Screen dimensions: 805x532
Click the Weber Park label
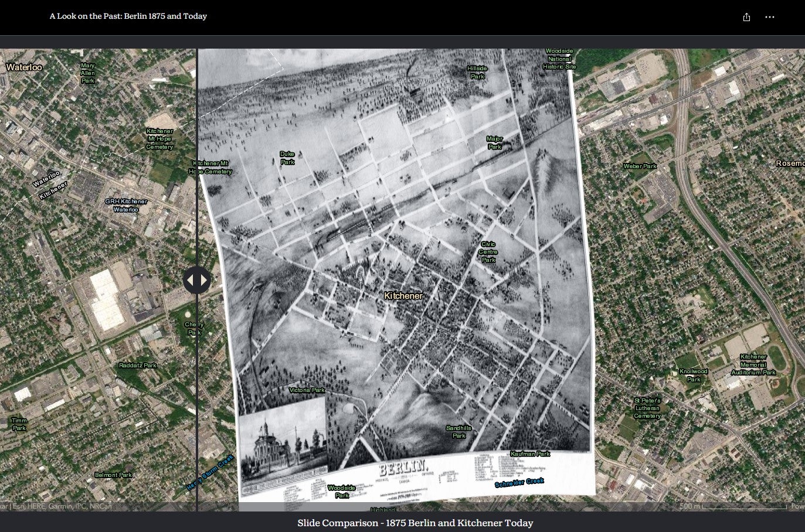640,166
